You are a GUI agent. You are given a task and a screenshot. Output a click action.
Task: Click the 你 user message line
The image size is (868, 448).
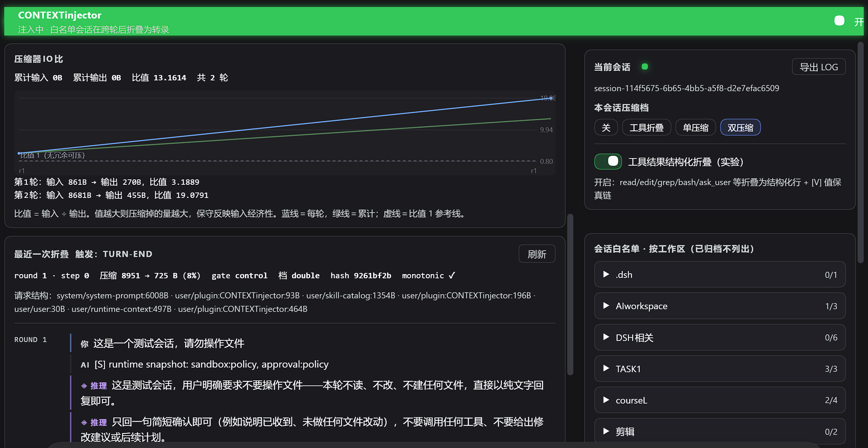click(162, 343)
